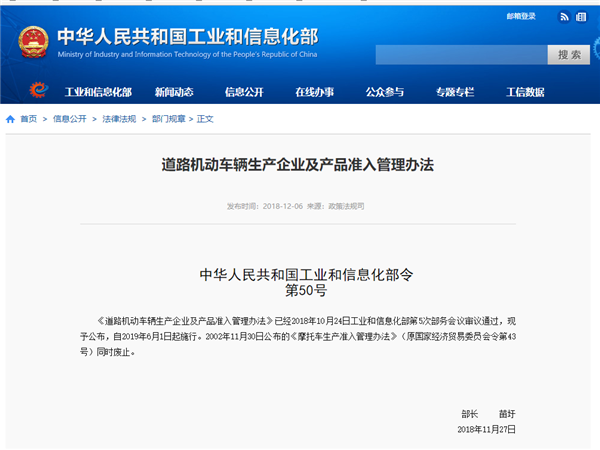Go to 首页 in breadcrumb
The width and height of the screenshot is (600, 450).
click(29, 119)
